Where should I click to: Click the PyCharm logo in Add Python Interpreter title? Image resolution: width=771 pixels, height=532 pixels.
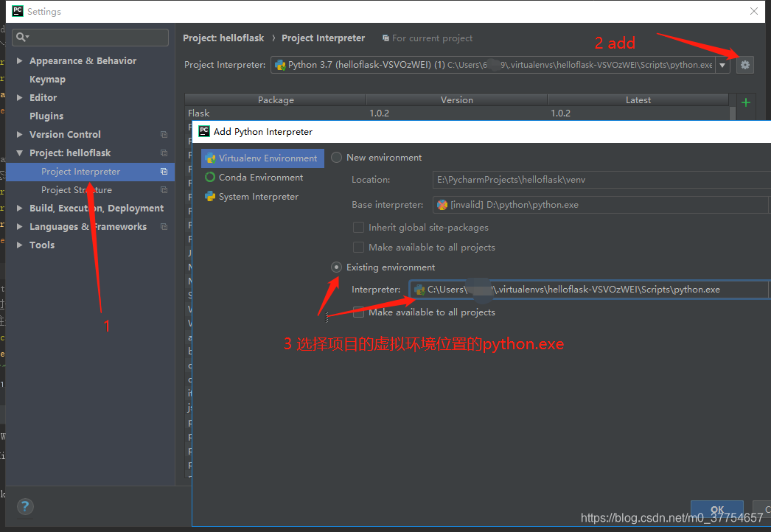[x=204, y=131]
